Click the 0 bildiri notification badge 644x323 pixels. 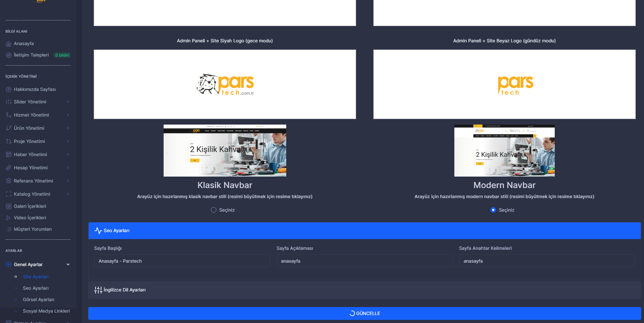coord(62,55)
